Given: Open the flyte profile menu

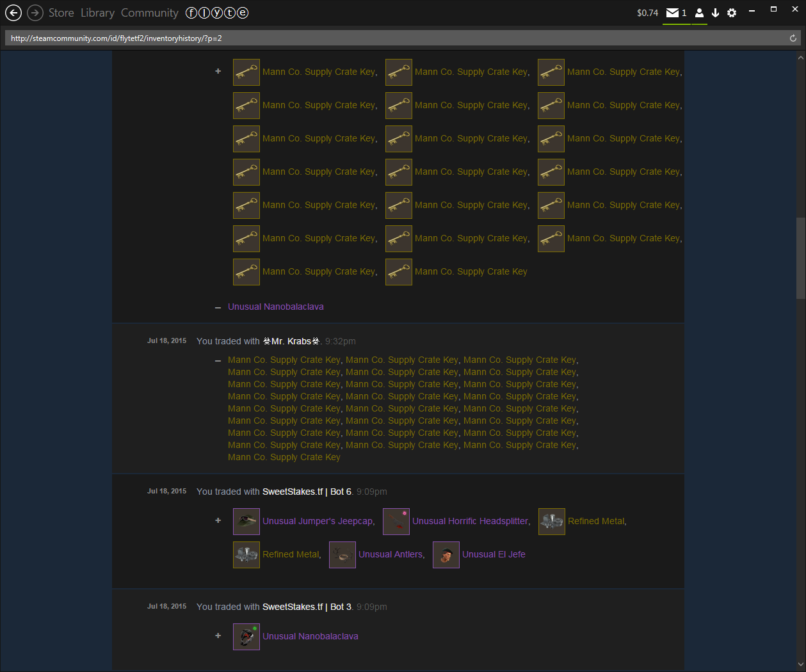Looking at the screenshot, I should [216, 13].
